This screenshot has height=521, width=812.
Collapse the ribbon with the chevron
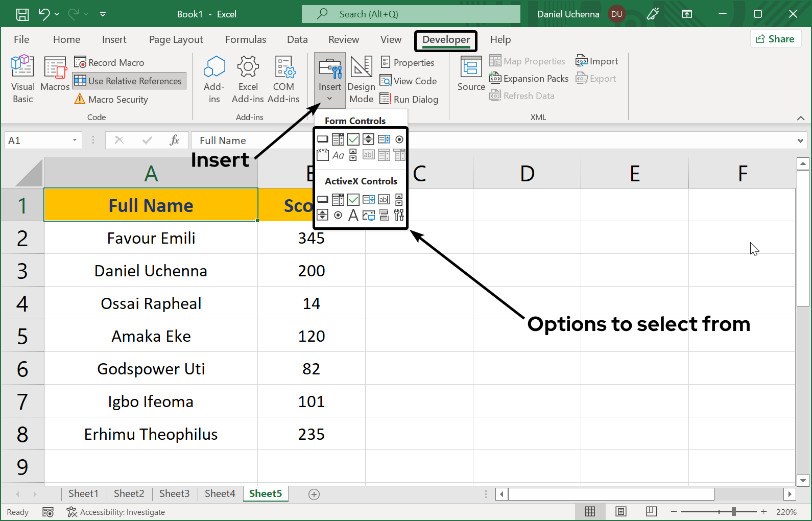click(x=800, y=118)
